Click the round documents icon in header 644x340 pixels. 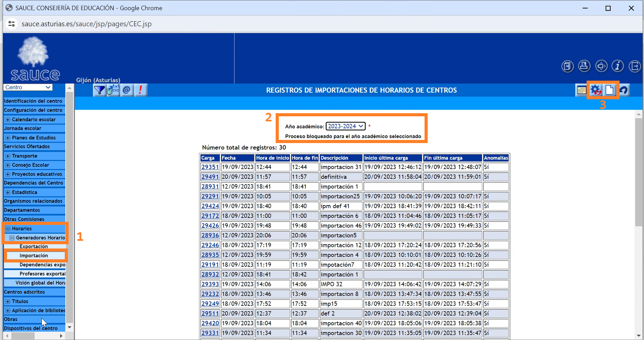tap(568, 66)
